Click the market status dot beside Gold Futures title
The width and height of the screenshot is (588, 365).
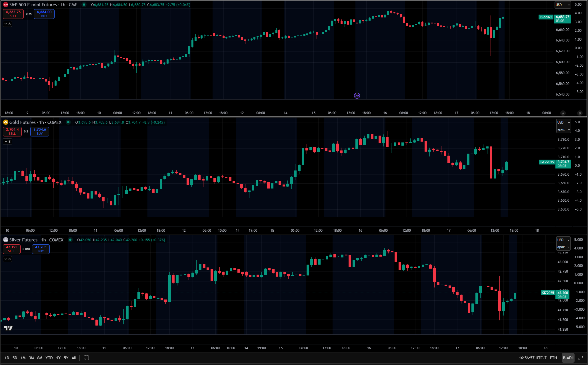(x=68, y=122)
